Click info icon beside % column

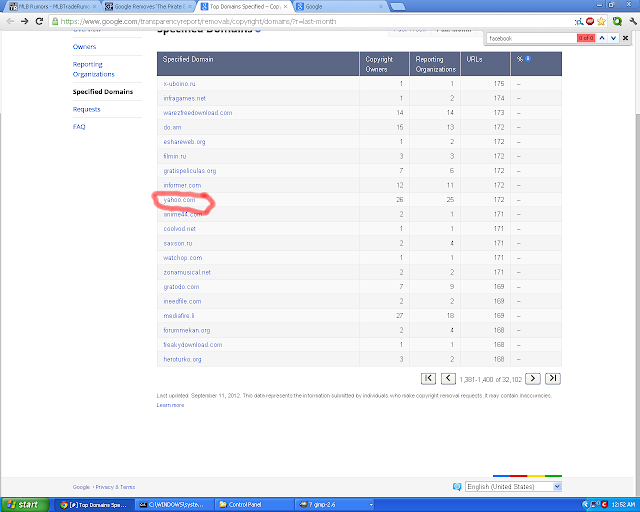528,59
